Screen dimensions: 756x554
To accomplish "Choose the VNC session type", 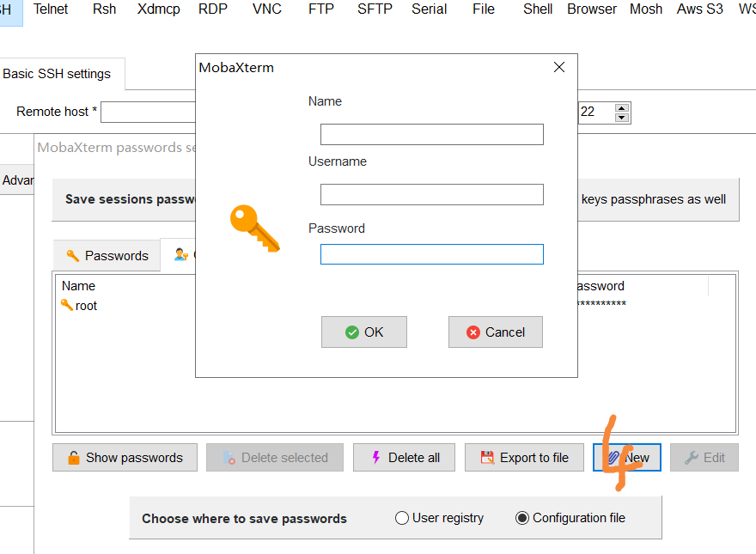I will [266, 9].
